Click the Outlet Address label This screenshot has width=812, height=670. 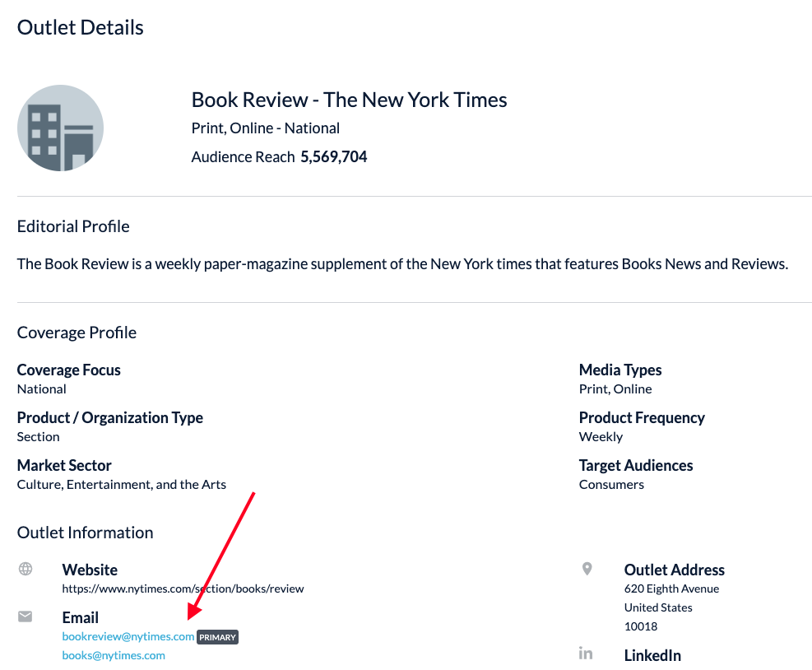pyautogui.click(x=674, y=570)
